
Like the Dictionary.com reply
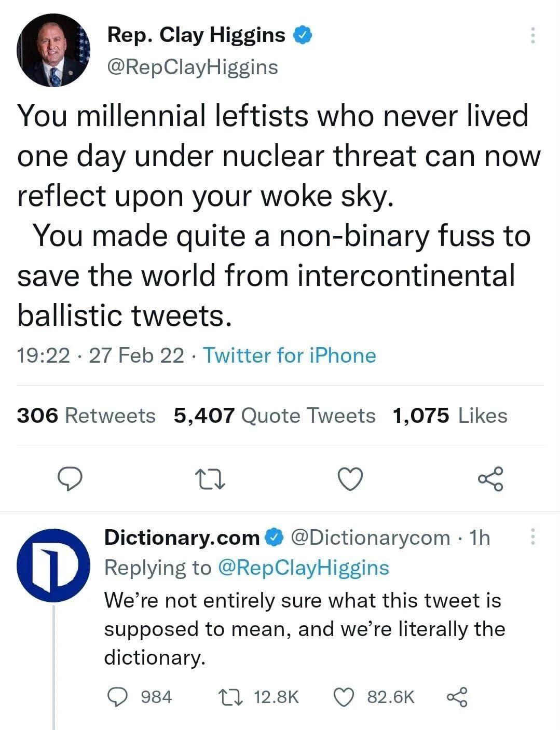point(343,697)
